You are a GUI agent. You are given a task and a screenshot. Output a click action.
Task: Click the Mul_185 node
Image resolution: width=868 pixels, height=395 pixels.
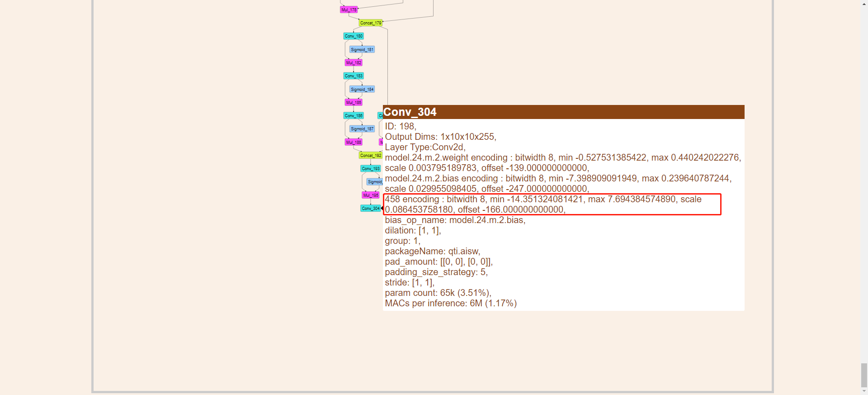point(354,103)
